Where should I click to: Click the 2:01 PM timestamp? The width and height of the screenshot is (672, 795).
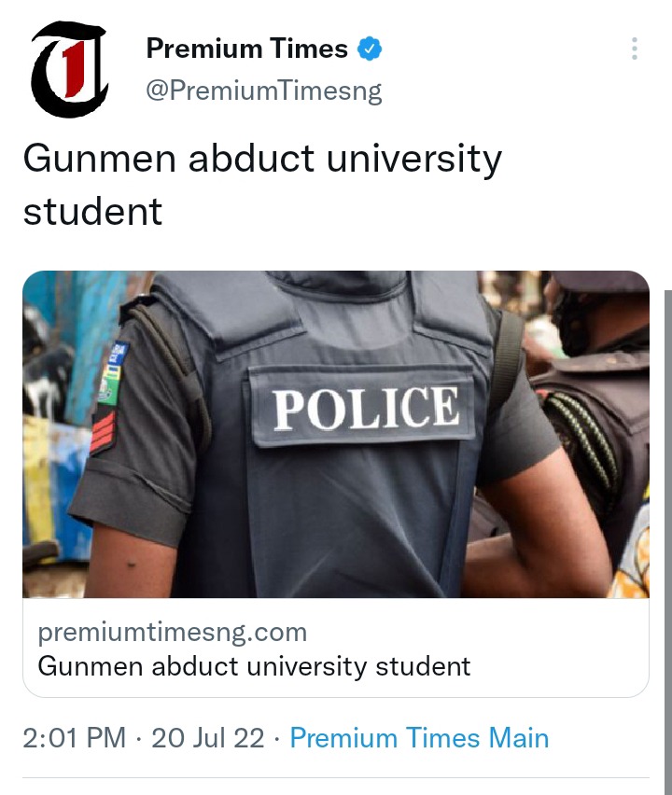[x=74, y=738]
